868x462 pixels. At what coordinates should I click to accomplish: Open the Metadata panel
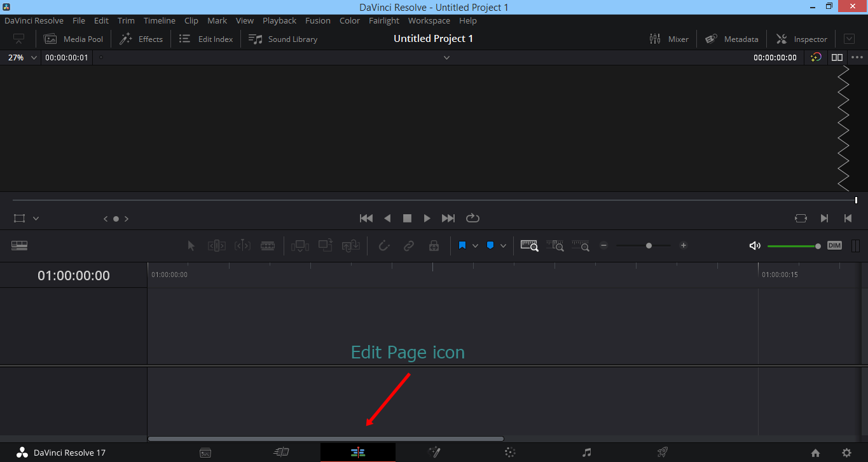pos(732,39)
